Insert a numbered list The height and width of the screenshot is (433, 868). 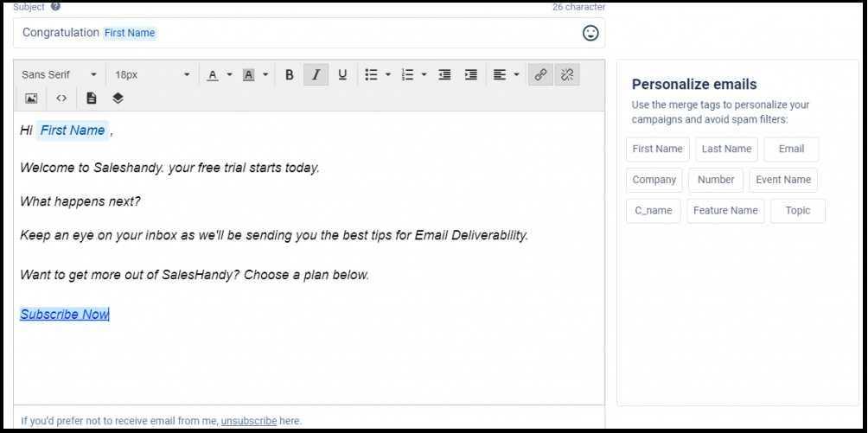408,74
